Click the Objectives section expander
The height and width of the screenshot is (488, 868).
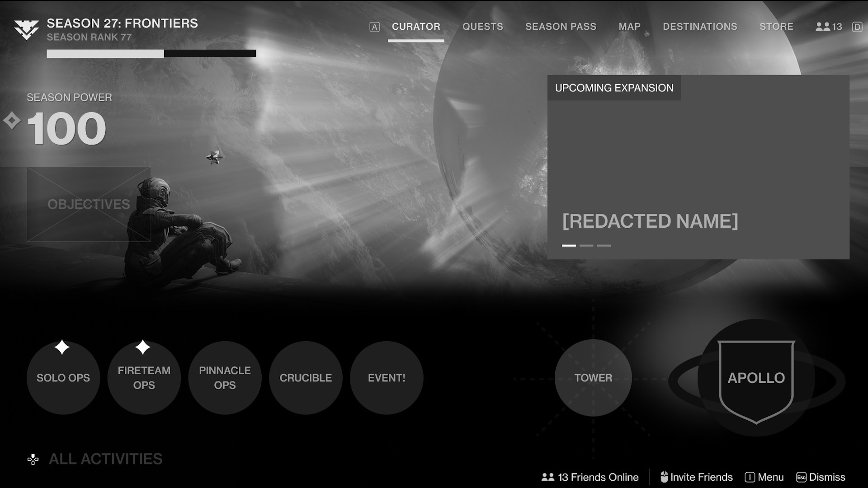point(88,204)
